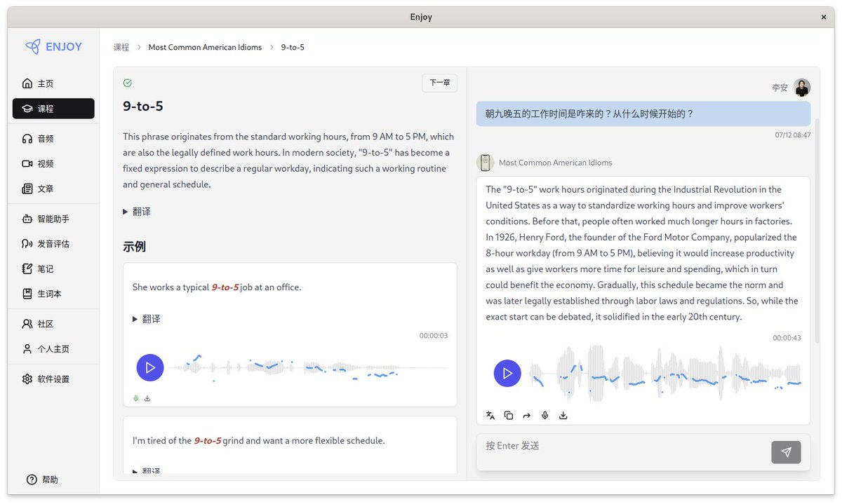Play the assistant reply audio
Screen dimensions: 842x504
click(x=507, y=374)
